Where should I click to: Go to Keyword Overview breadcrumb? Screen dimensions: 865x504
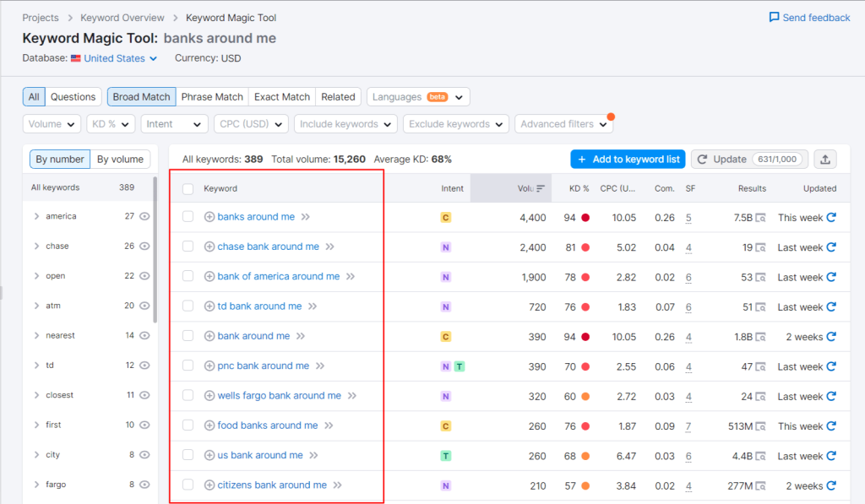(x=122, y=18)
